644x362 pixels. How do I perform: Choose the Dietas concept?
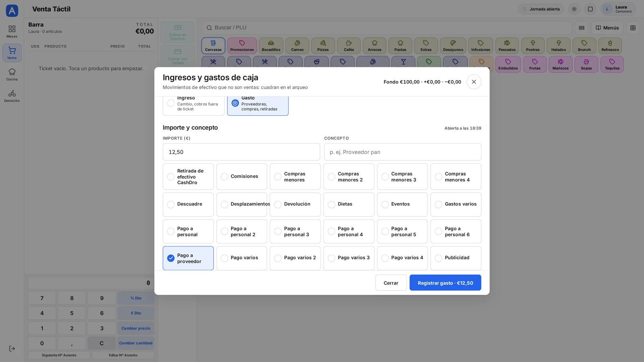[349, 204]
